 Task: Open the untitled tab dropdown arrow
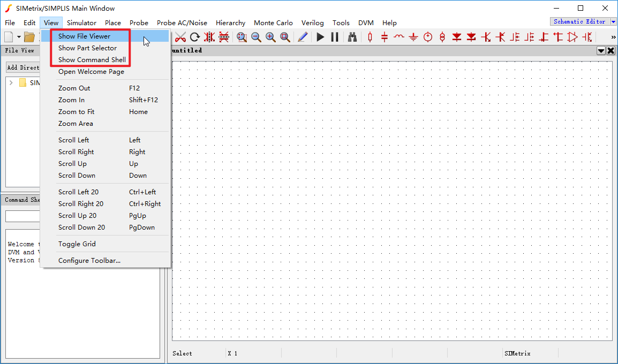(x=601, y=50)
